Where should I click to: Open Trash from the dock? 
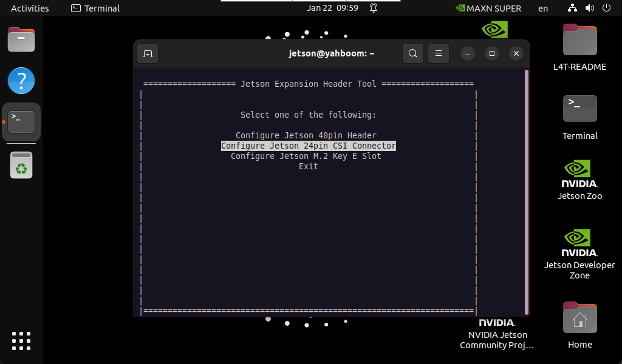click(x=21, y=165)
